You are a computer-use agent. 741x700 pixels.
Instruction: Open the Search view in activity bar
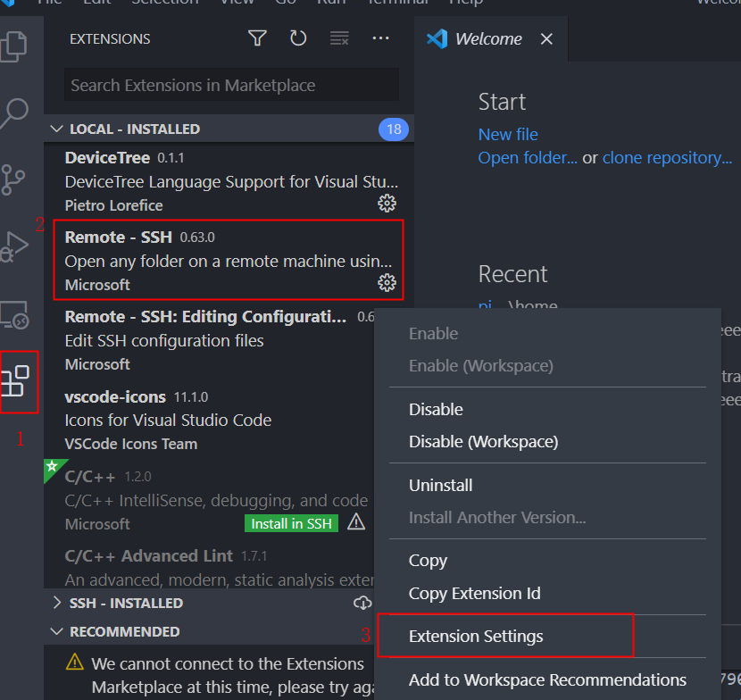pyautogui.click(x=14, y=113)
